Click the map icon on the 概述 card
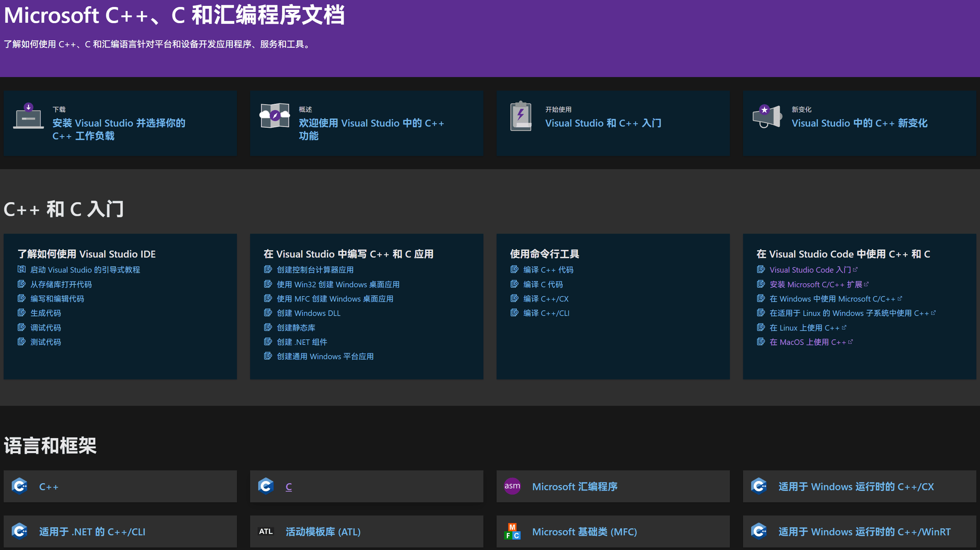Screen dimensions: 980x550 click(x=275, y=117)
